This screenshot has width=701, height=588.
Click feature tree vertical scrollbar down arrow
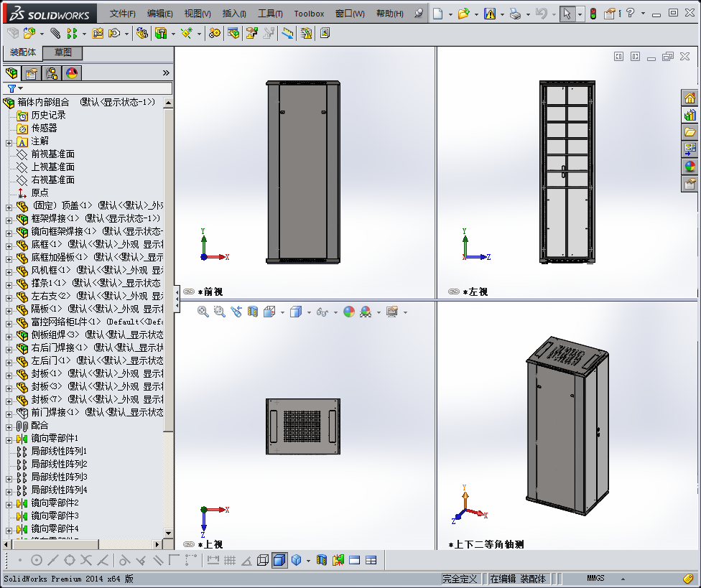click(x=168, y=533)
